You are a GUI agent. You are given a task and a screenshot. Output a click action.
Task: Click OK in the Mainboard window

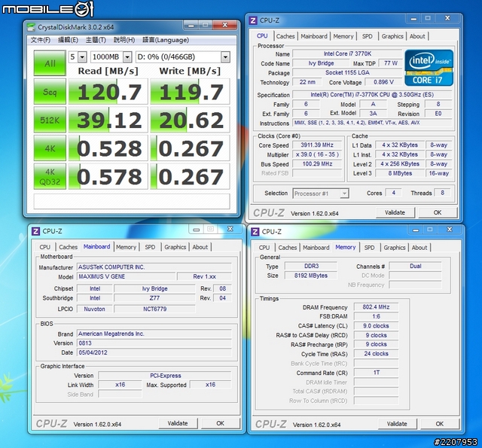point(220,423)
